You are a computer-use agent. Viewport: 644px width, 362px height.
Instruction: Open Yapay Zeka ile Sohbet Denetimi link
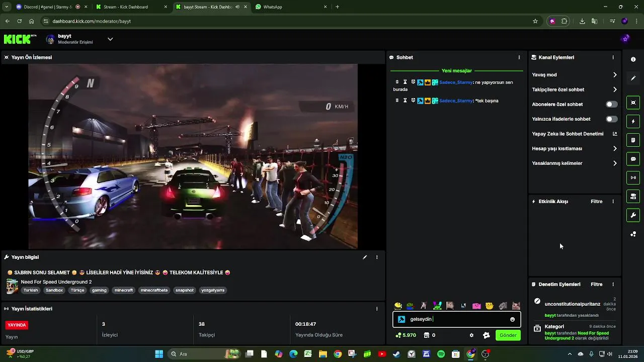coord(575,134)
